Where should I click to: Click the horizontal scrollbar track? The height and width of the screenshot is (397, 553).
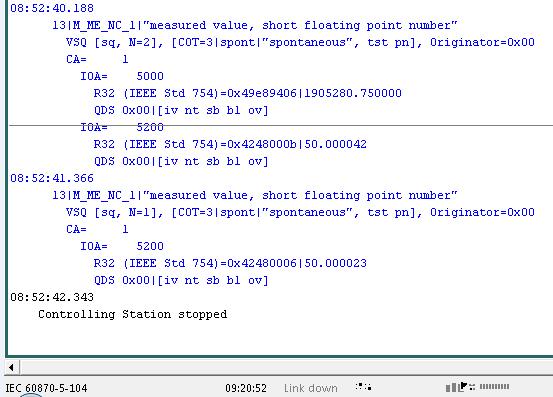click(286, 367)
